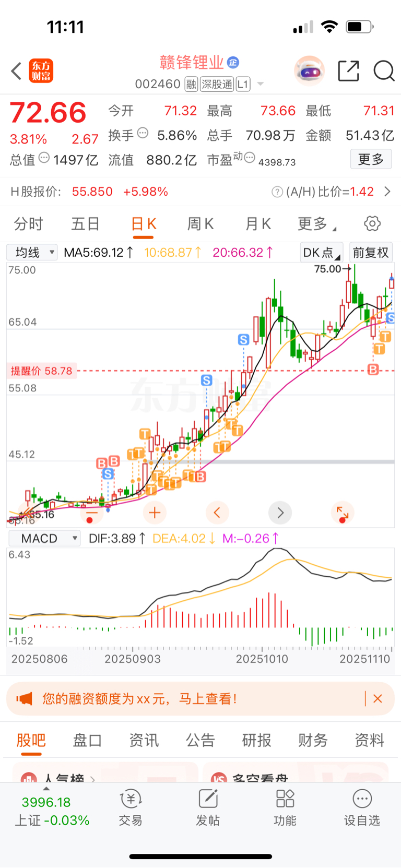Screen dimensions: 401x868
Task: Zoom in chart with plus button
Action: (155, 513)
